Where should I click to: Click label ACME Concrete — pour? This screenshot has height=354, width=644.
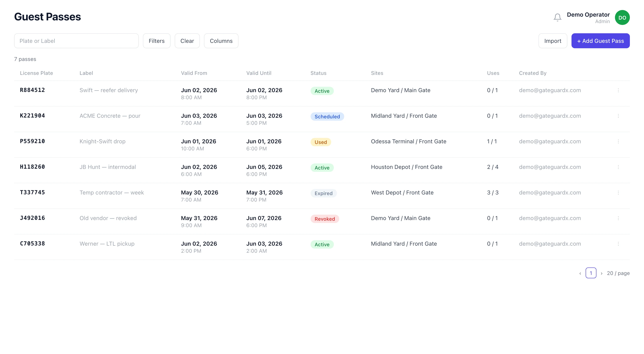(110, 116)
